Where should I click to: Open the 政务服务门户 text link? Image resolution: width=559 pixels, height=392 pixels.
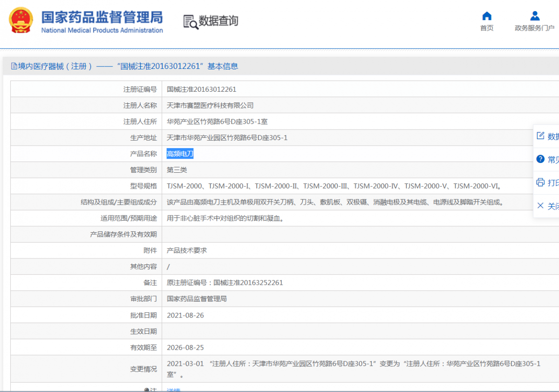pyautogui.click(x=534, y=28)
